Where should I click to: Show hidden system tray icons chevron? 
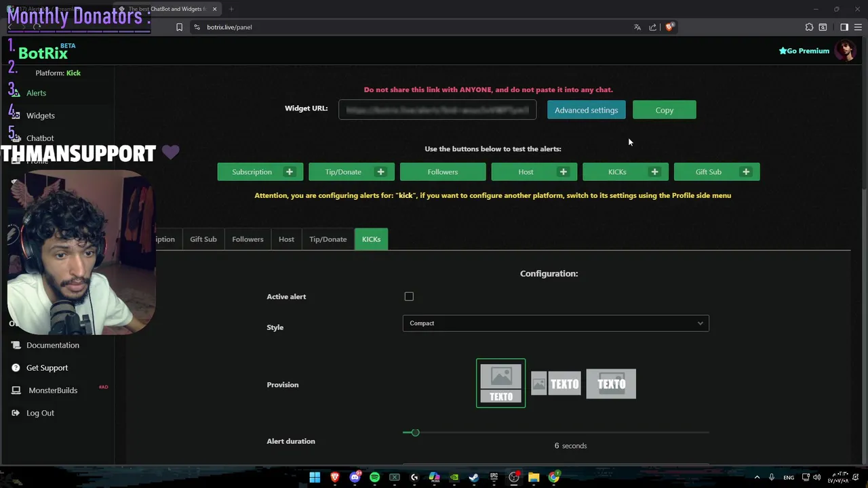757,477
